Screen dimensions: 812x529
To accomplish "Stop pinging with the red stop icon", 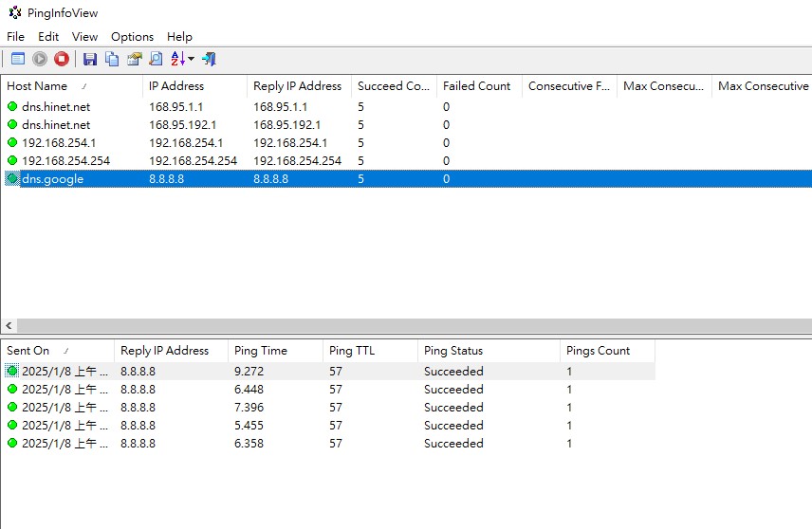I will (62, 59).
